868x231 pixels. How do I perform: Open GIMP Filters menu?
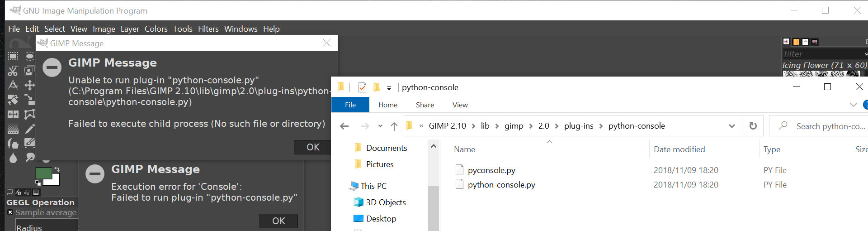coord(208,29)
